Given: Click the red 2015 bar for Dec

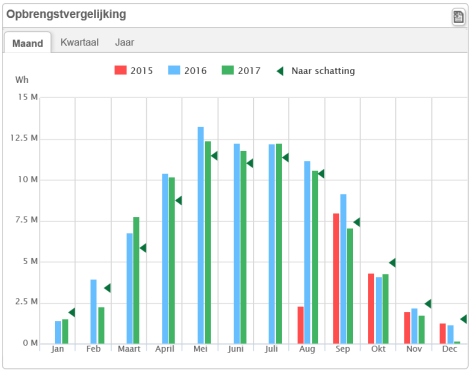Looking at the screenshot, I should [443, 333].
